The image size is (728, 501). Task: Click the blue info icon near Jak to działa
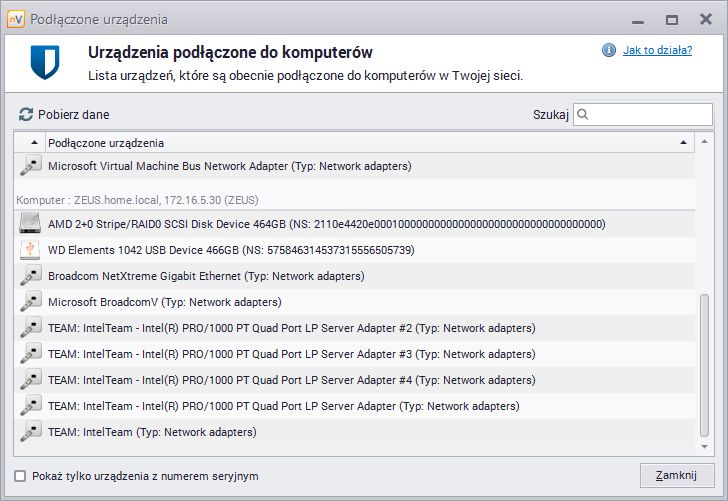click(609, 50)
